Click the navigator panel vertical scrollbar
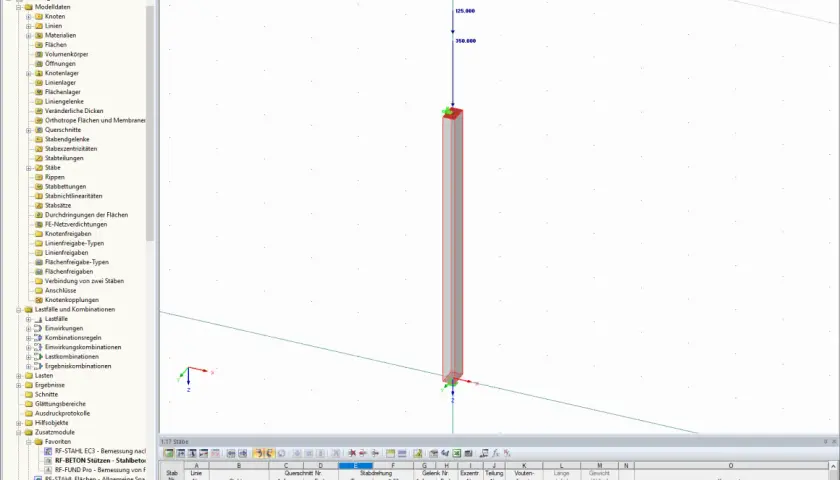 (150, 123)
